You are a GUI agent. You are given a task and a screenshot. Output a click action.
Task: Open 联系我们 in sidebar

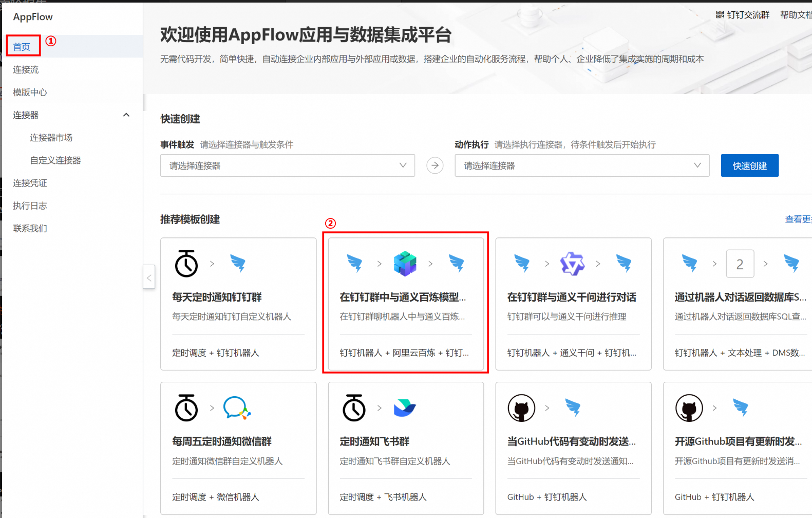pos(30,228)
